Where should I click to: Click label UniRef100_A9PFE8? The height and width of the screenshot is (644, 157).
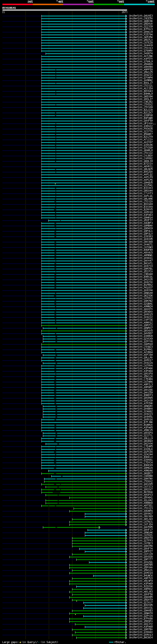(141, 69)
